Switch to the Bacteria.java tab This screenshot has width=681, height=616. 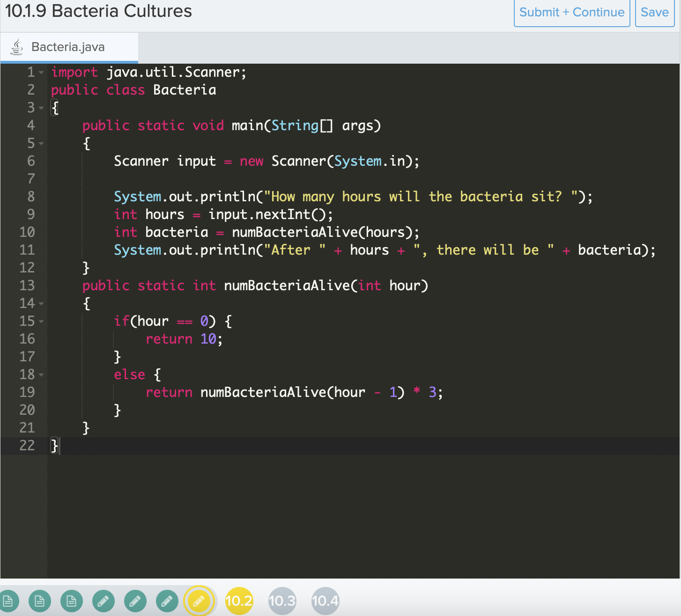tap(69, 47)
